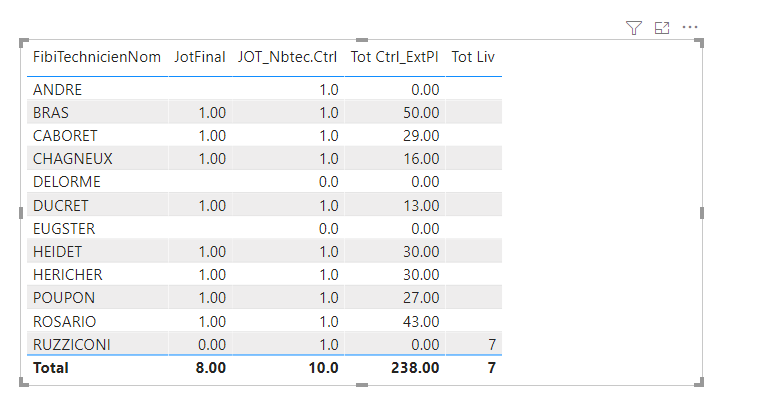Click CABORET value 29.00

coord(421,136)
